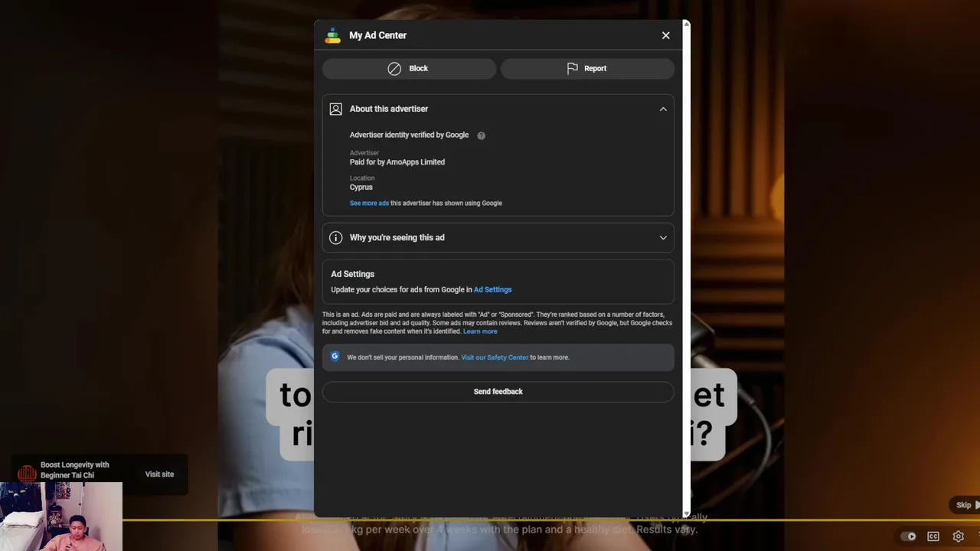Click the My Ad Center logo icon
Screen dimensions: 980x551
tap(332, 35)
